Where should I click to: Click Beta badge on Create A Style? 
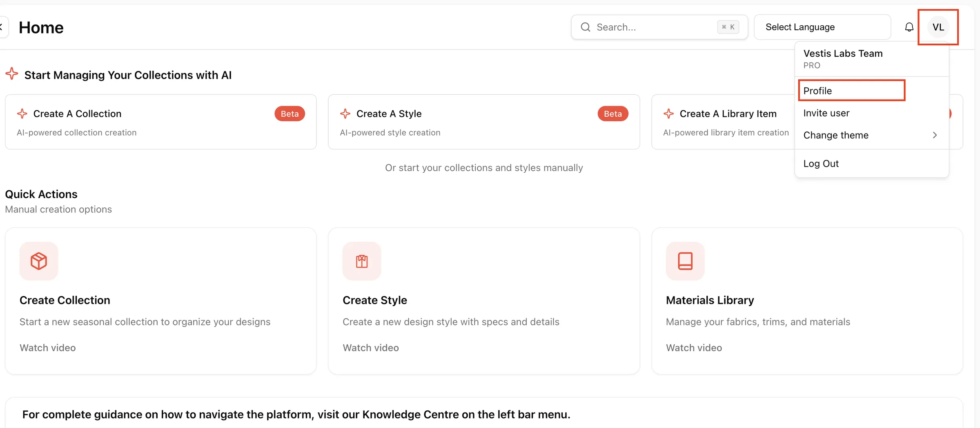click(x=613, y=114)
